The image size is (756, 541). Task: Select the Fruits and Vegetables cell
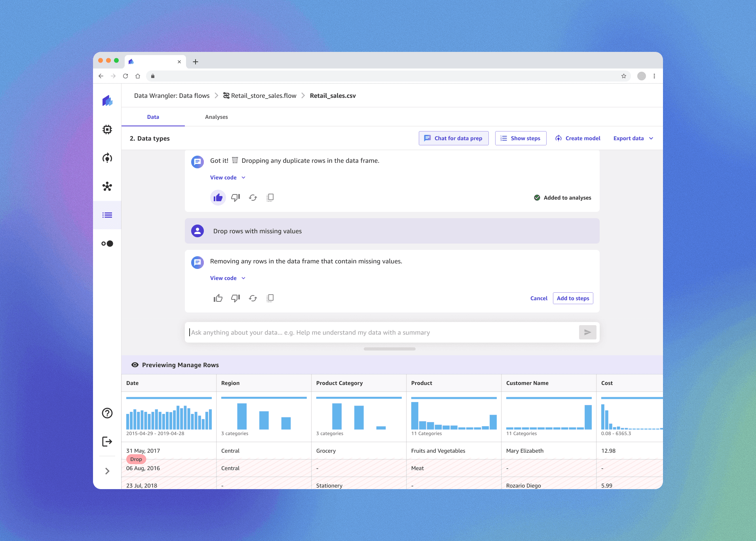click(454, 451)
